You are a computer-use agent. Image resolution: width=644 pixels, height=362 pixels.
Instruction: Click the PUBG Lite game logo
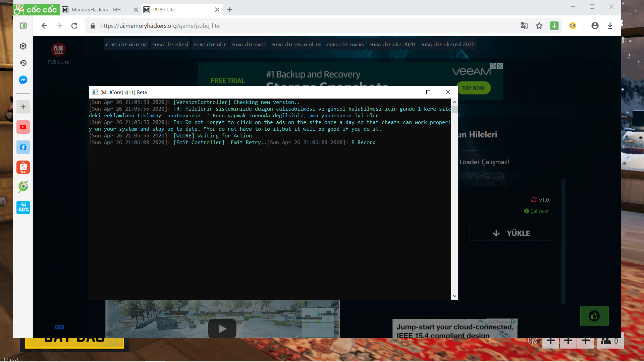[58, 50]
